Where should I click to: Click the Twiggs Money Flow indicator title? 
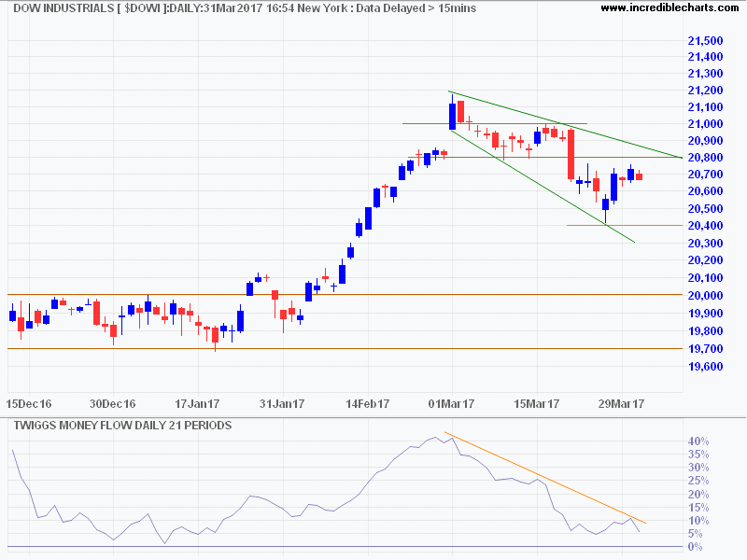(x=122, y=426)
